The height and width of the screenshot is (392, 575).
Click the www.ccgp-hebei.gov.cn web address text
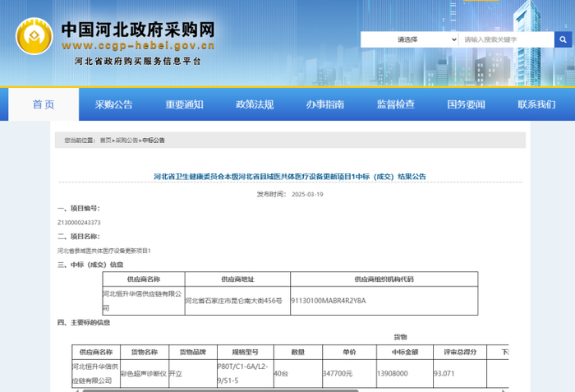point(138,46)
